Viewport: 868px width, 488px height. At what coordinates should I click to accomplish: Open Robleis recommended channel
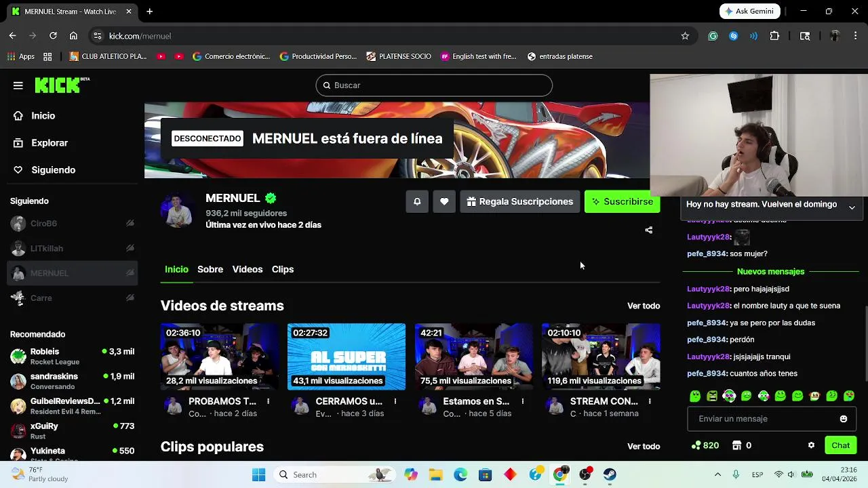72,357
